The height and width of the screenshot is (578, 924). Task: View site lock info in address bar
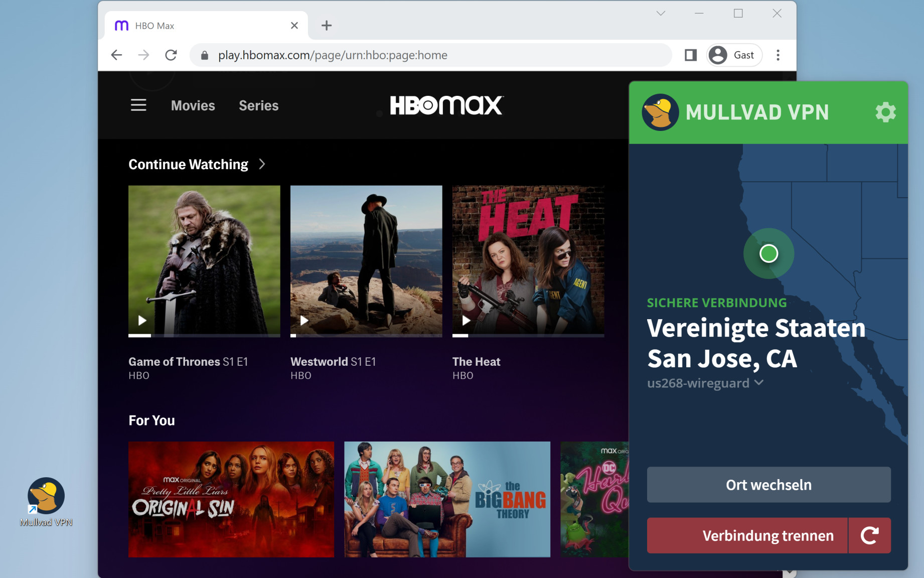pos(204,55)
